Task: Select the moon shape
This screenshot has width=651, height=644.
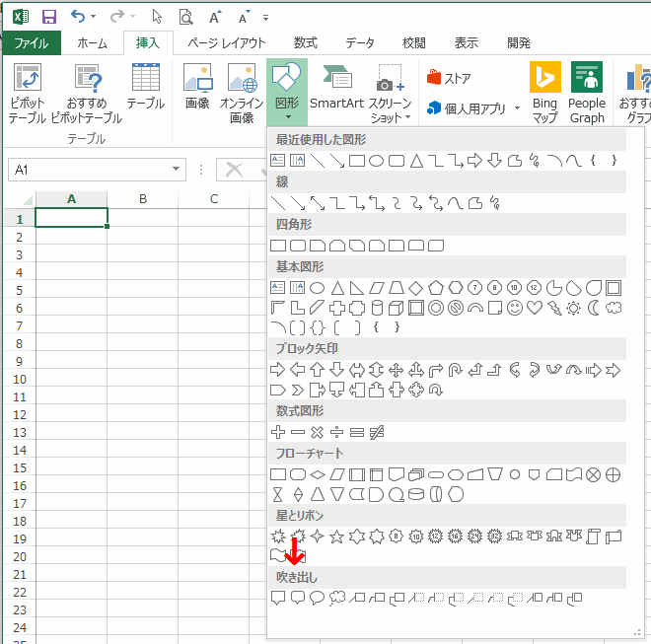Action: (x=594, y=308)
